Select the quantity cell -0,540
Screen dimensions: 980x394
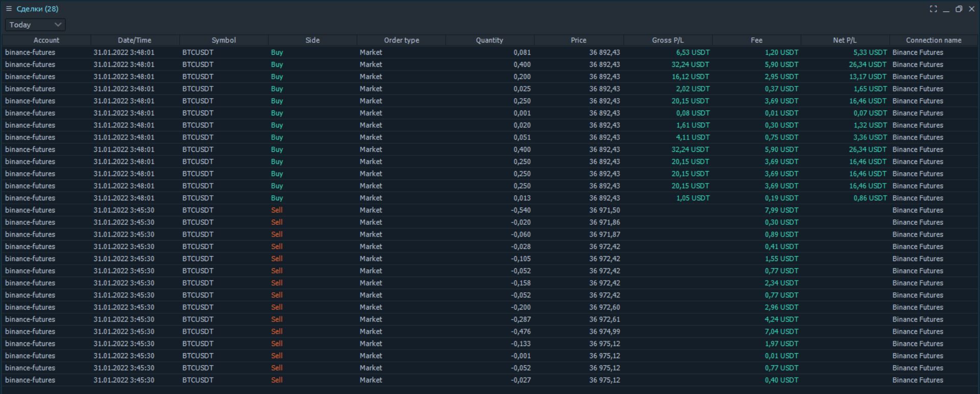coord(521,210)
